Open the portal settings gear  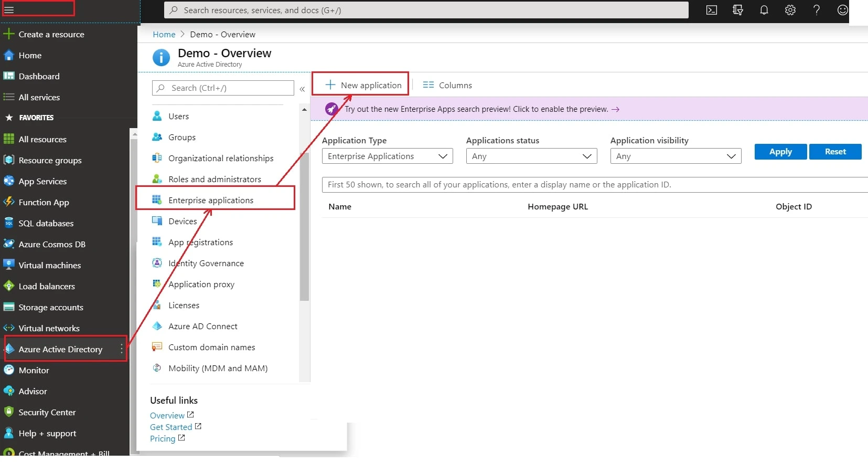[x=790, y=10]
